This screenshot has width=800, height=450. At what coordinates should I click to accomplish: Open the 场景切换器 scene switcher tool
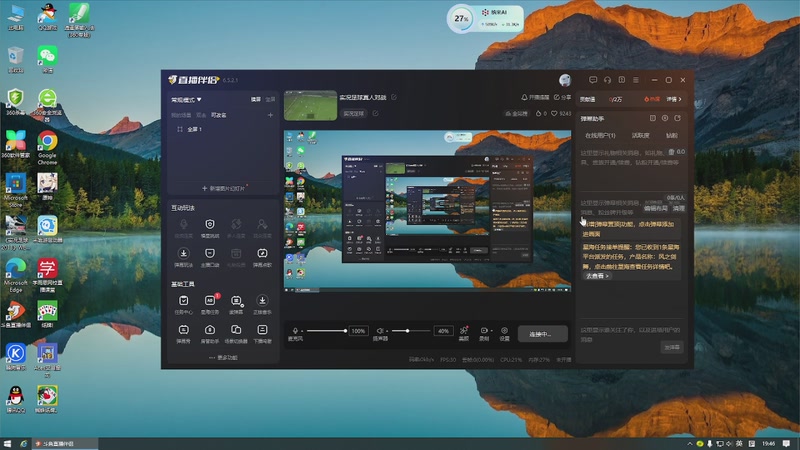pyautogui.click(x=236, y=333)
